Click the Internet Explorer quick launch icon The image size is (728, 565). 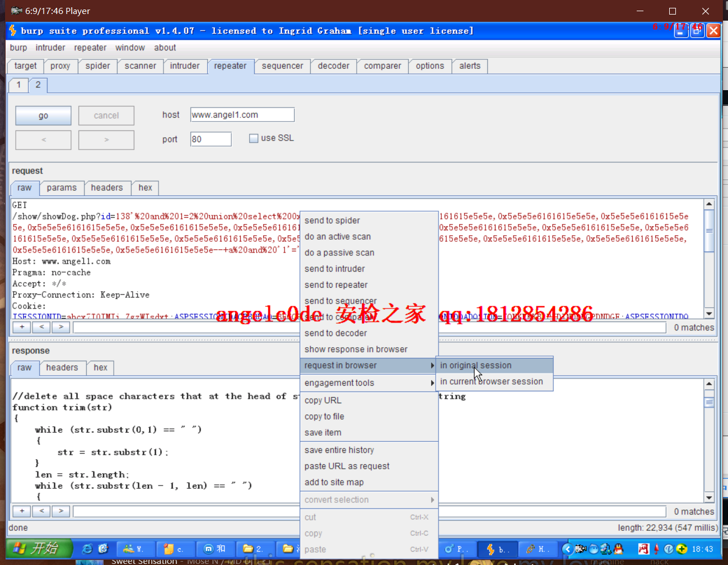pos(87,549)
